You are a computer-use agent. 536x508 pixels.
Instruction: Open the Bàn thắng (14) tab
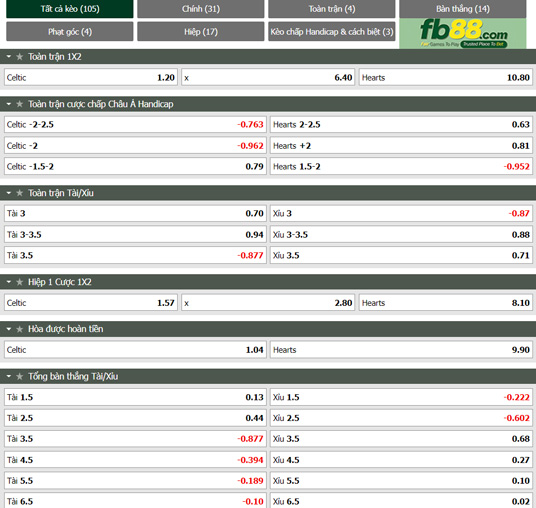click(x=463, y=9)
